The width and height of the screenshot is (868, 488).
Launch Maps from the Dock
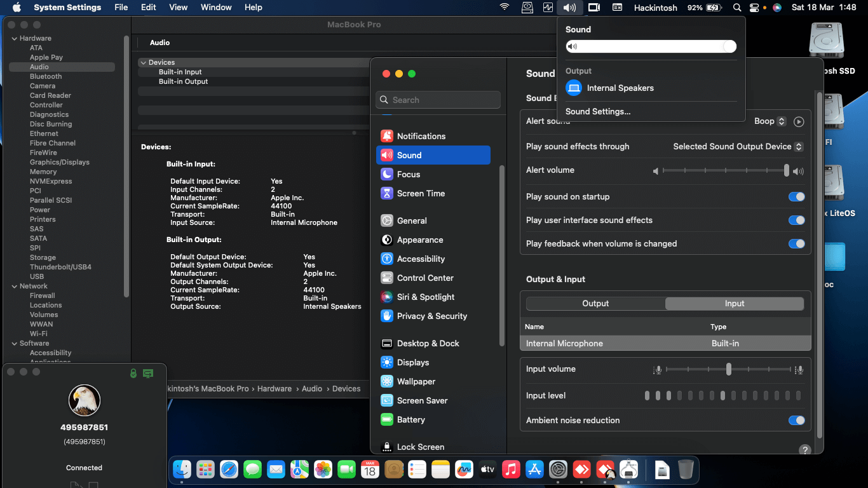[x=299, y=470]
